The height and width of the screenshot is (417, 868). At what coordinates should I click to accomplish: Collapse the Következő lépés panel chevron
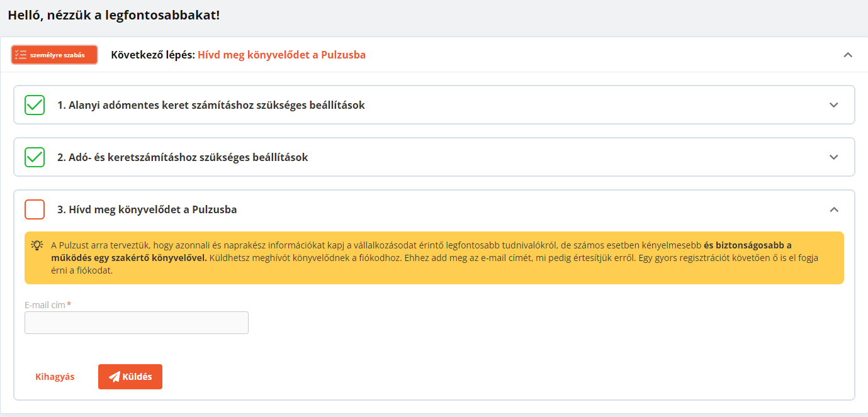[848, 55]
